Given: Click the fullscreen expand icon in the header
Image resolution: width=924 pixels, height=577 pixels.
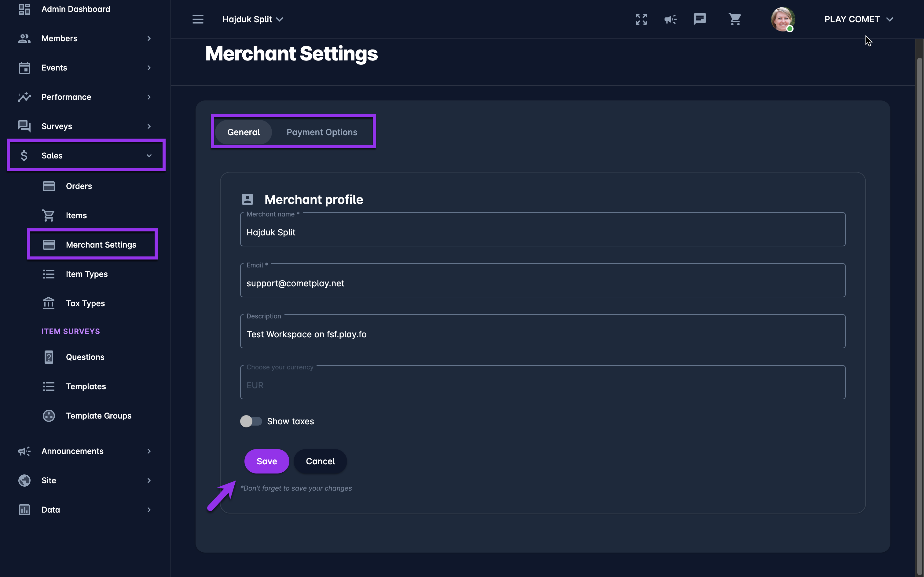Looking at the screenshot, I should click(x=641, y=19).
